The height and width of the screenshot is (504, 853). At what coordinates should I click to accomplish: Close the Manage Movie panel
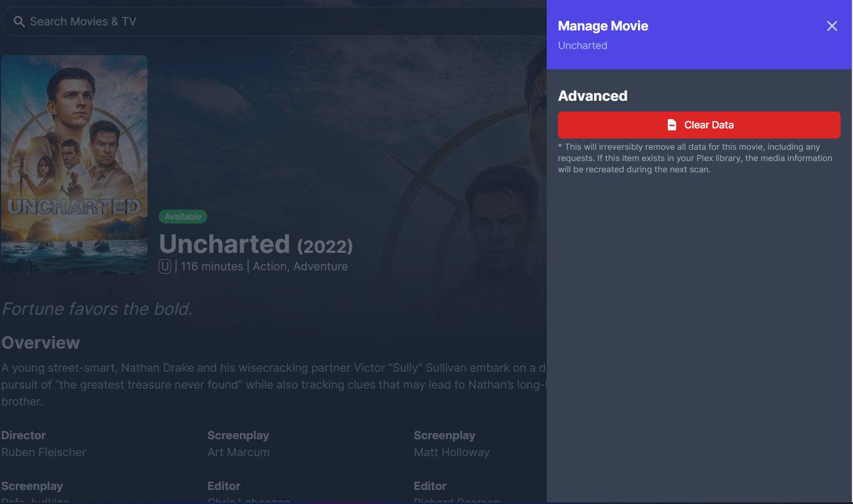click(832, 26)
